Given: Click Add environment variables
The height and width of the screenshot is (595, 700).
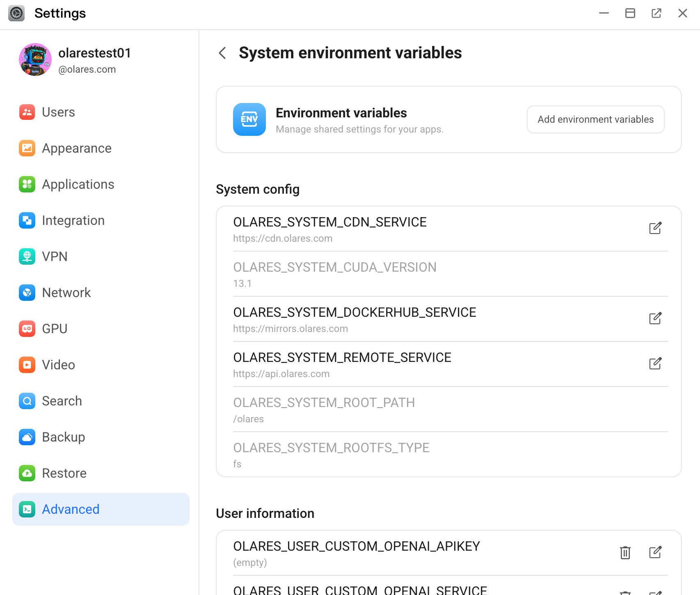Looking at the screenshot, I should point(595,119).
